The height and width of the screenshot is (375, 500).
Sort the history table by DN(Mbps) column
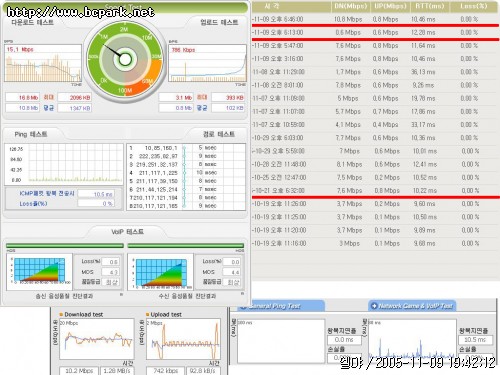(350, 6)
